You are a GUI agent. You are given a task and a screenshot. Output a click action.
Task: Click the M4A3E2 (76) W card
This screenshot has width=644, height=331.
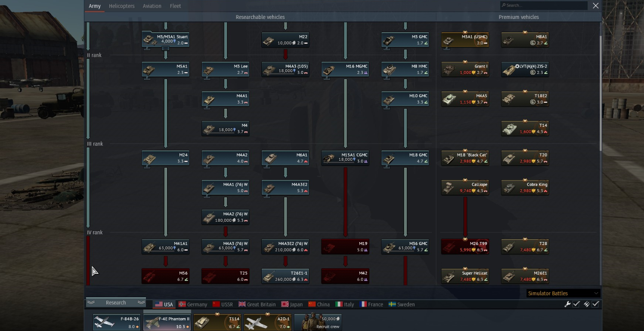pos(285,247)
